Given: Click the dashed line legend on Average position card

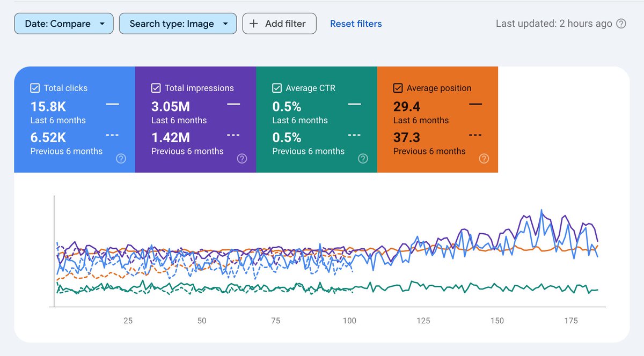Looking at the screenshot, I should (x=475, y=136).
